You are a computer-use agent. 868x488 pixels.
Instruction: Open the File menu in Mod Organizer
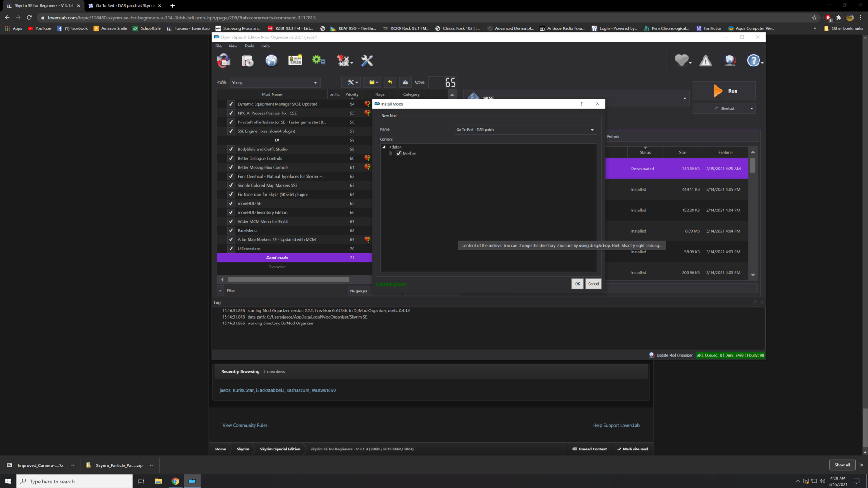(218, 46)
